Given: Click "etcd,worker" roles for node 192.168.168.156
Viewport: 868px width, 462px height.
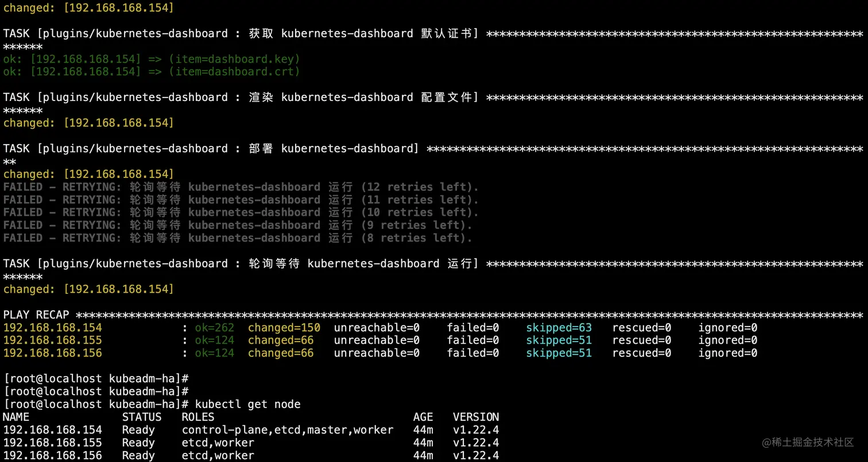Looking at the screenshot, I should pyautogui.click(x=218, y=455).
